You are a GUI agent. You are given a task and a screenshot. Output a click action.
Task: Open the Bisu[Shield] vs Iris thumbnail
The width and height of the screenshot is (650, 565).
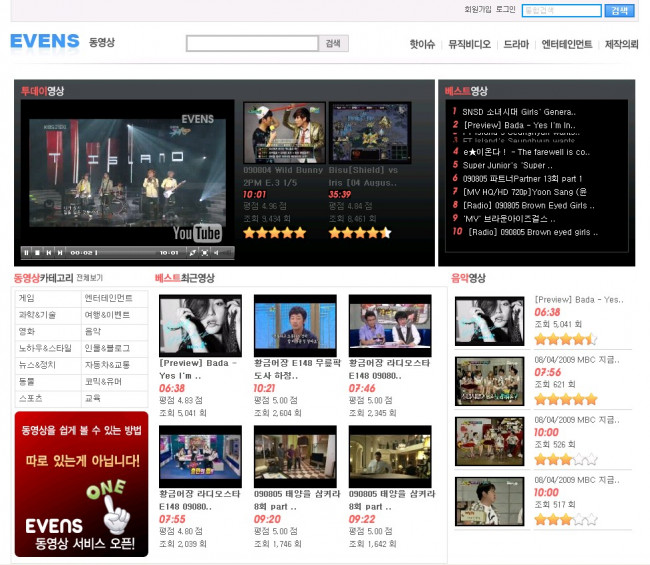click(x=370, y=133)
